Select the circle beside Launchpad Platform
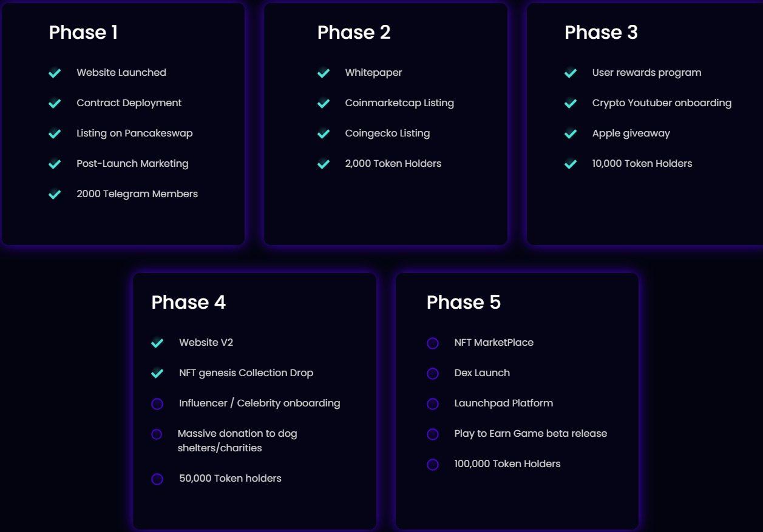This screenshot has width=763, height=532. click(433, 404)
